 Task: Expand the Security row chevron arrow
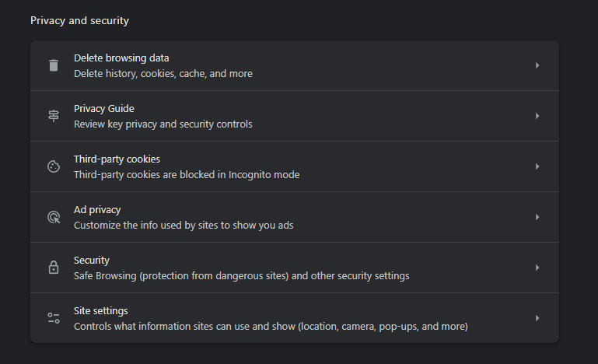point(537,268)
